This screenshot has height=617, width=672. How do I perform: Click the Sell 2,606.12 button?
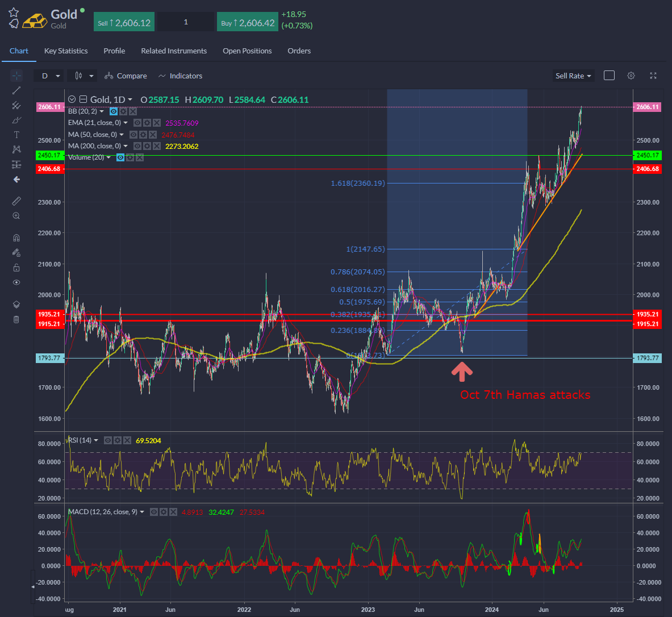[124, 23]
